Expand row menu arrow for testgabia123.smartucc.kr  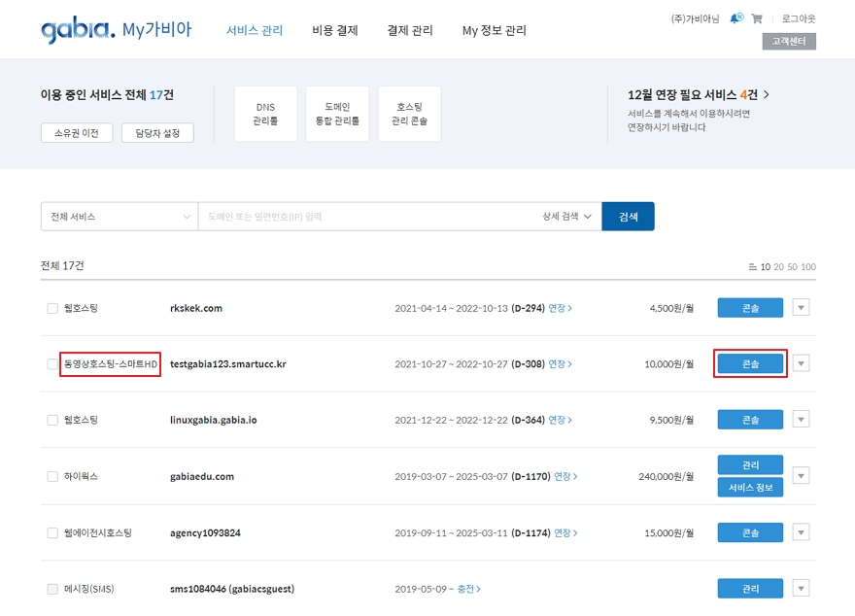[801, 363]
